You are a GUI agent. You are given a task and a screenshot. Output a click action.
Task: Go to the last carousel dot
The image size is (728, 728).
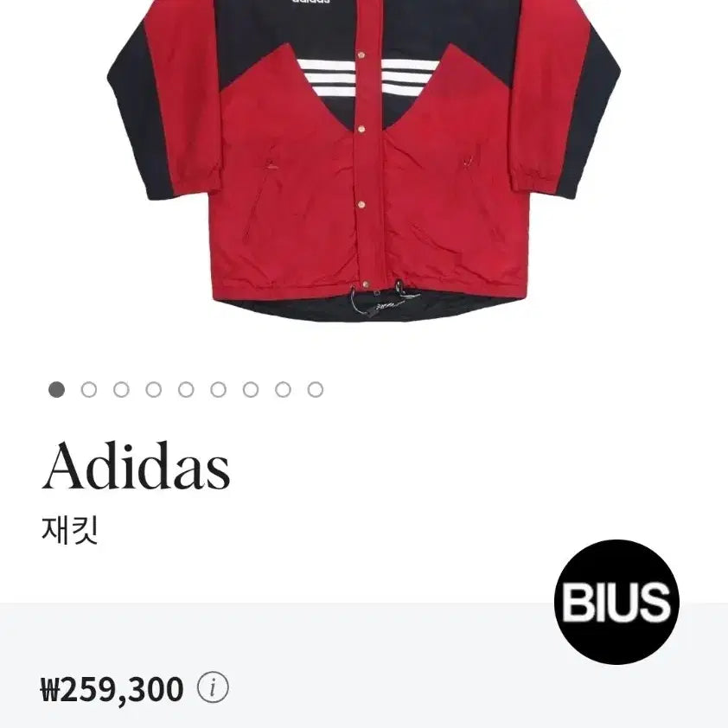(x=316, y=390)
